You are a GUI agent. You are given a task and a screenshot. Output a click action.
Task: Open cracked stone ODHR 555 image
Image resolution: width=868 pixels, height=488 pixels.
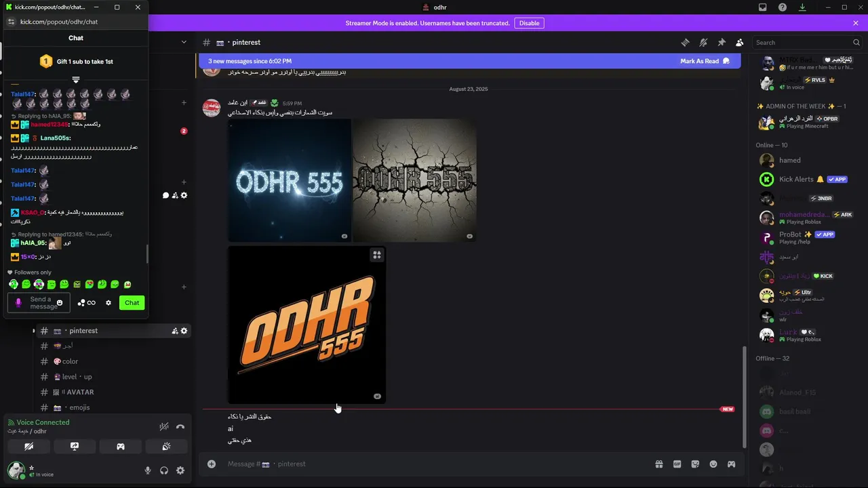point(414,180)
